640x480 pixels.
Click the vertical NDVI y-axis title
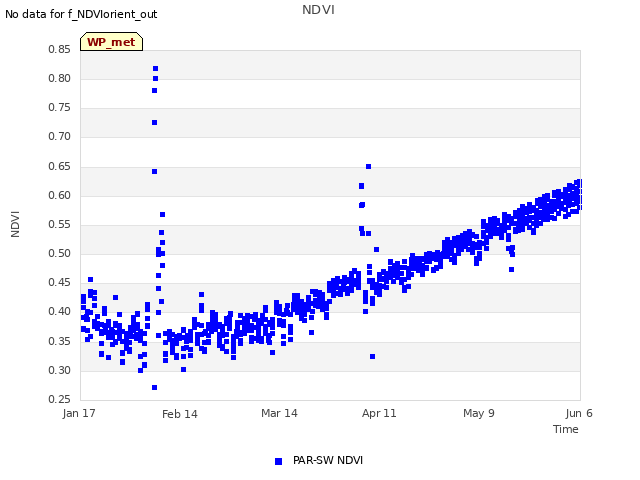pos(15,224)
